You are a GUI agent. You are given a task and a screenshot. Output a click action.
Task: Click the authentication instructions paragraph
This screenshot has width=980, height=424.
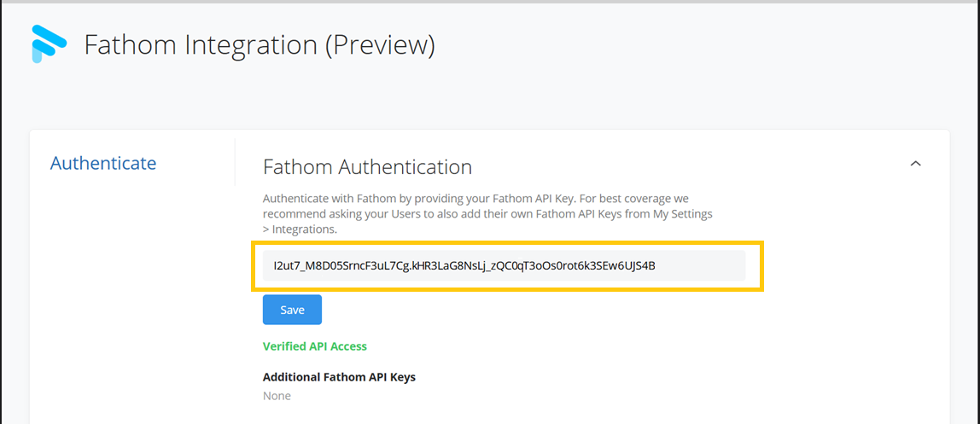coord(487,213)
